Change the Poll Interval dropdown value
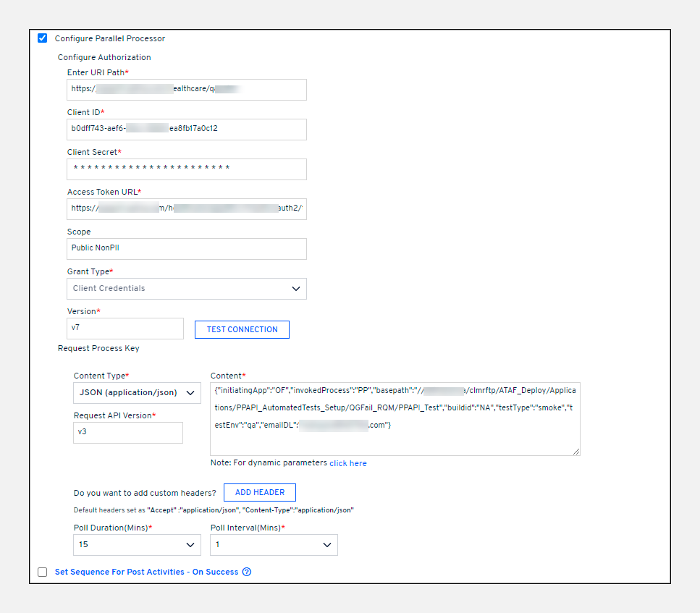The height and width of the screenshot is (613, 700). (274, 545)
